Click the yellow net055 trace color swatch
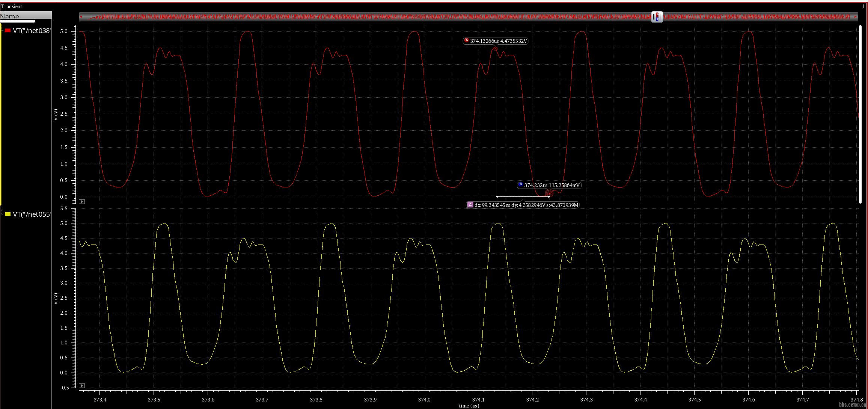The width and height of the screenshot is (868, 409). (x=8, y=214)
